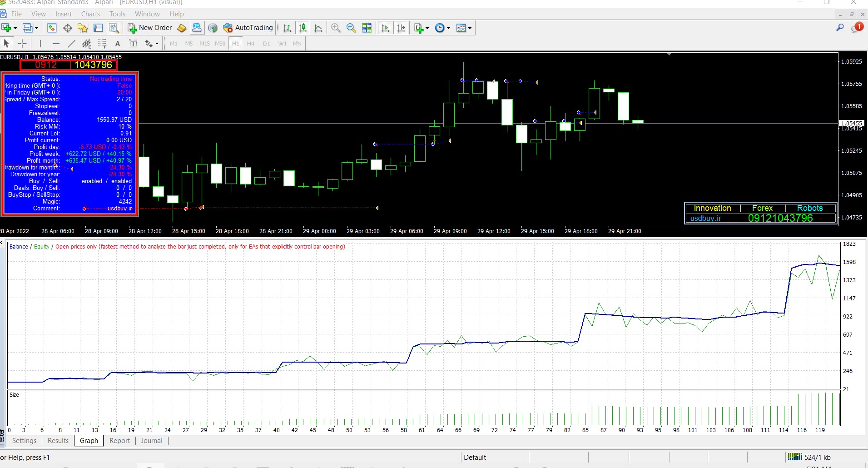Switch to the Report tab
Screen dimensions: 868x468
(119, 441)
